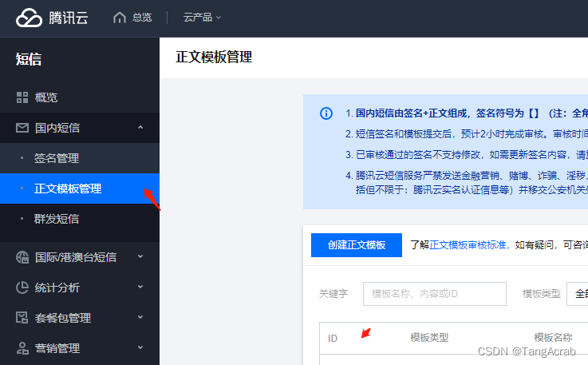588x365 pixels.
Task: Click the 短信 sidebar title
Action: (x=29, y=59)
